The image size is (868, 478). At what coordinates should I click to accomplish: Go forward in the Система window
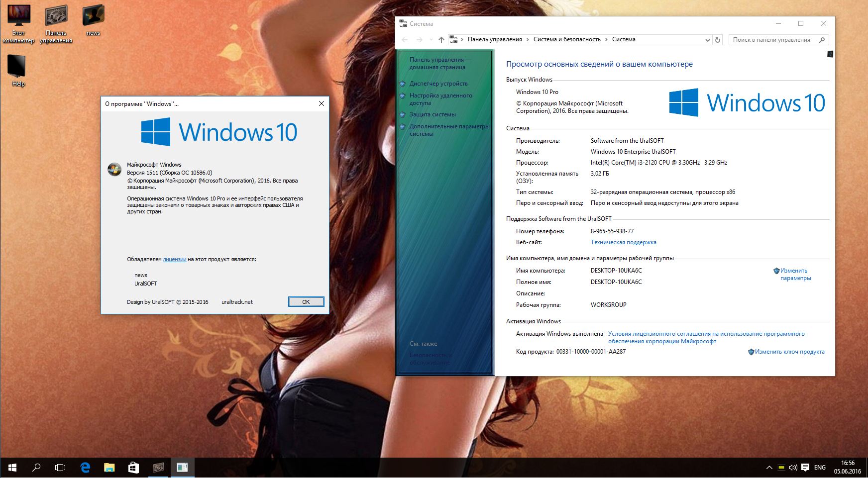419,40
